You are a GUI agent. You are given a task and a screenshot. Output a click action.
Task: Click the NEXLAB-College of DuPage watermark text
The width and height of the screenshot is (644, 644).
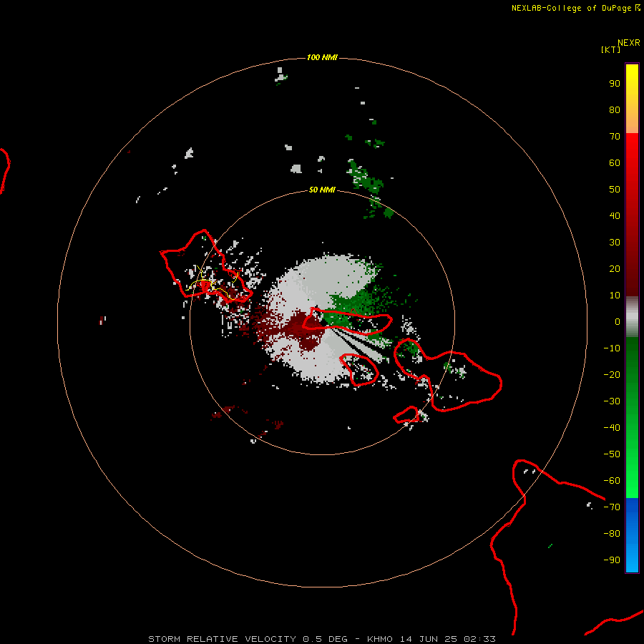(575, 8)
